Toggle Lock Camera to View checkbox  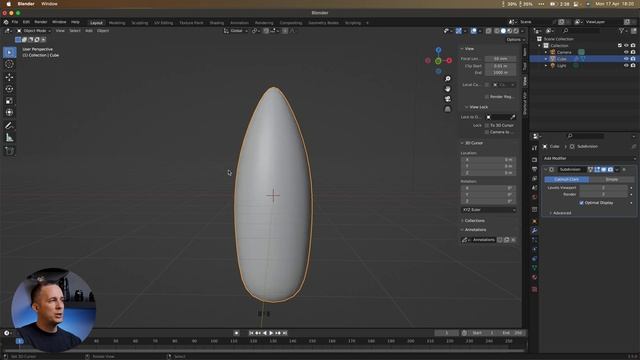pos(487,132)
